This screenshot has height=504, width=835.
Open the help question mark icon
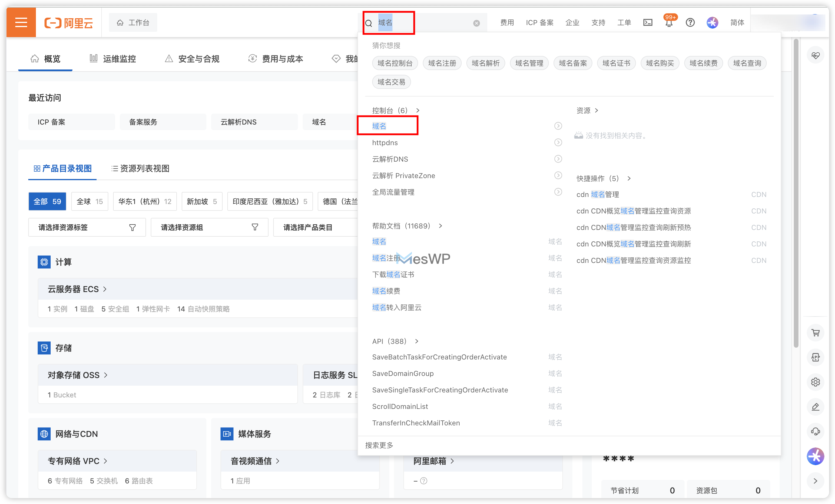690,22
